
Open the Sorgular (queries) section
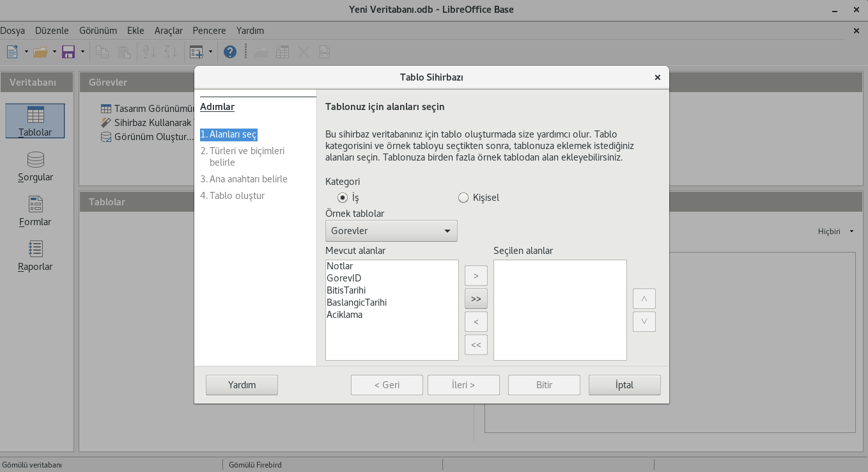click(x=35, y=166)
